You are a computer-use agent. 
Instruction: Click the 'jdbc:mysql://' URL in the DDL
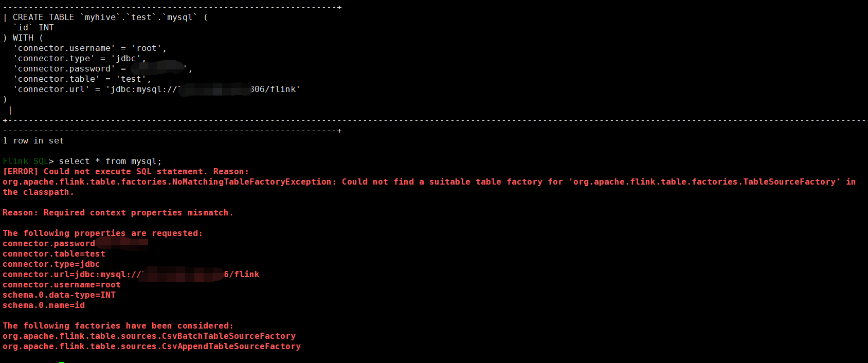coord(143,89)
